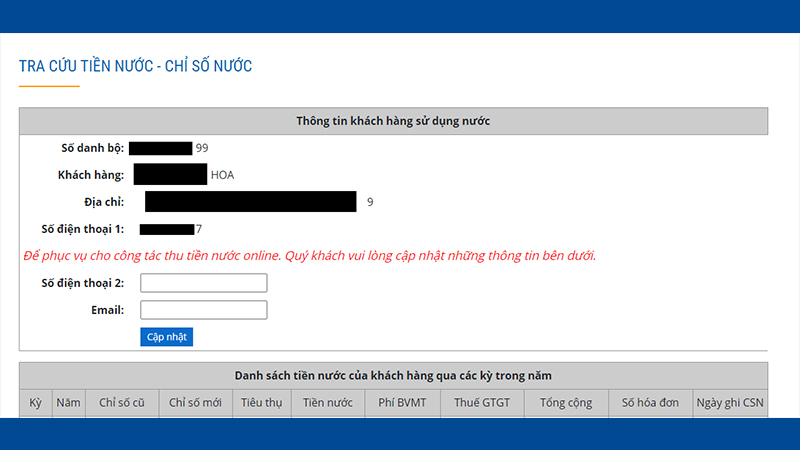Screen dimensions: 800x450
Task: Focus the Email input field
Action: pyautogui.click(x=203, y=310)
